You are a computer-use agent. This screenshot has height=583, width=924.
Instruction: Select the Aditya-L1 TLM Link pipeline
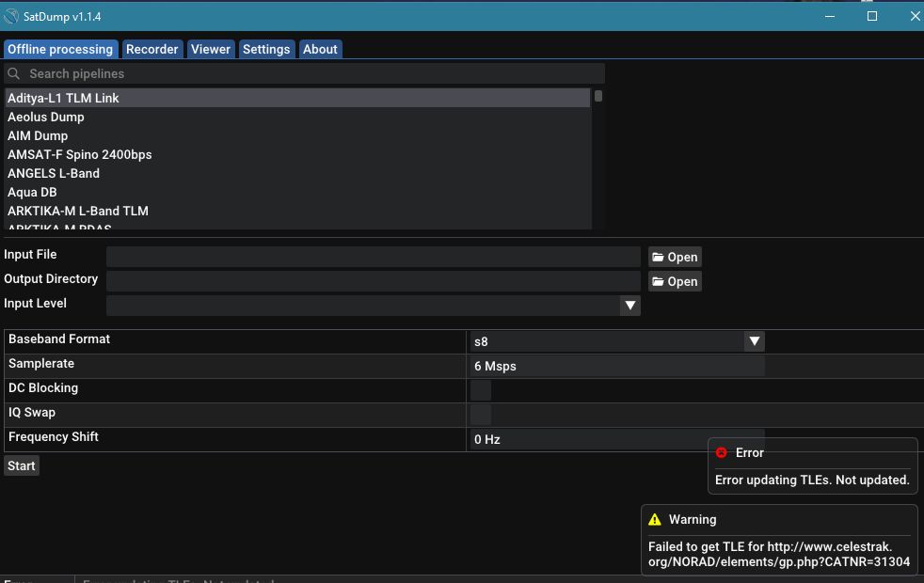297,98
